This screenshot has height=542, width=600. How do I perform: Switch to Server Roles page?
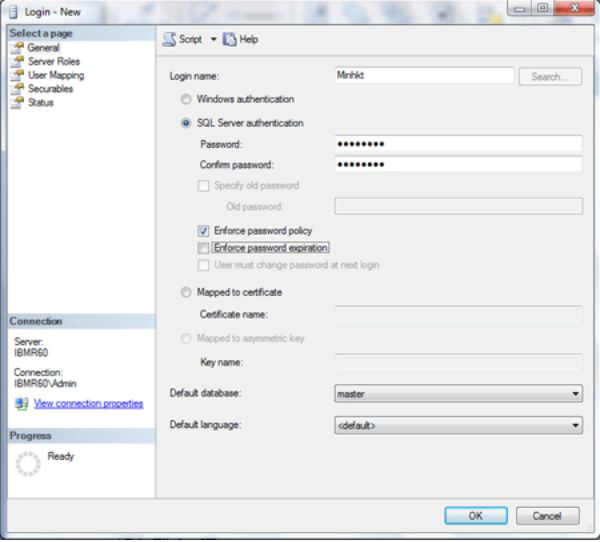coord(54,62)
